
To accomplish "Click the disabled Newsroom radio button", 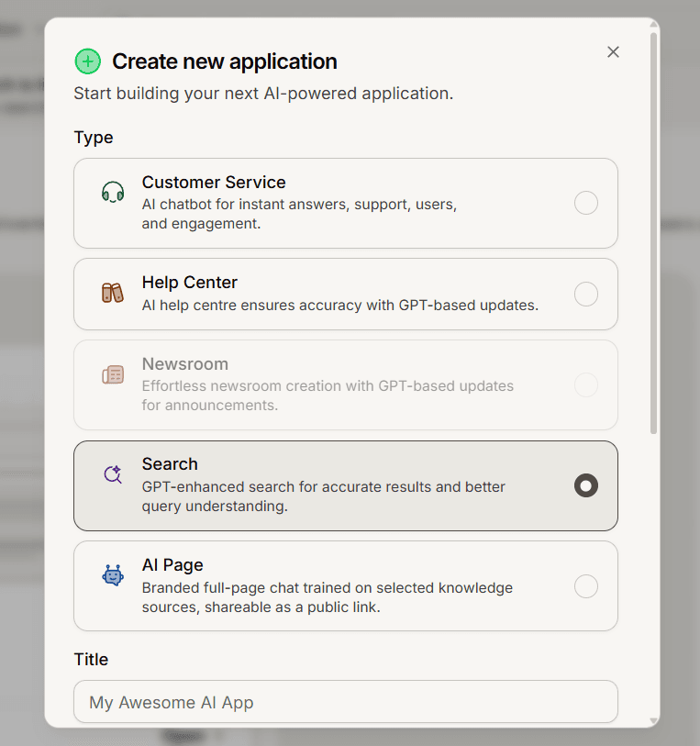I will 586,384.
